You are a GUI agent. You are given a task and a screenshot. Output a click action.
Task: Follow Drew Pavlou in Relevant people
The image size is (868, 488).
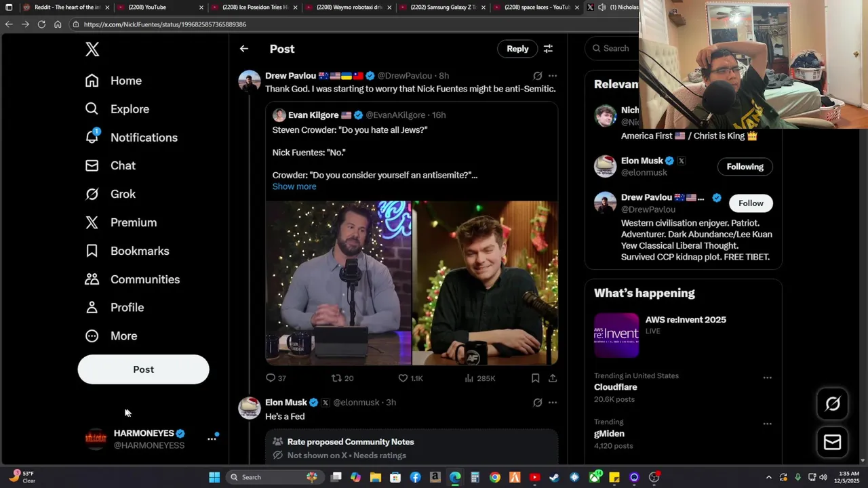click(751, 203)
